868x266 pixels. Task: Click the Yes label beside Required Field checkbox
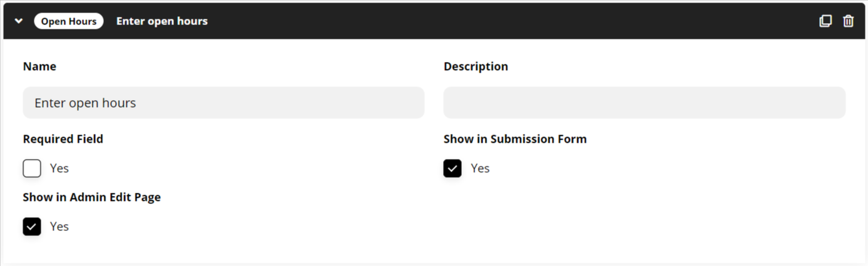click(59, 168)
